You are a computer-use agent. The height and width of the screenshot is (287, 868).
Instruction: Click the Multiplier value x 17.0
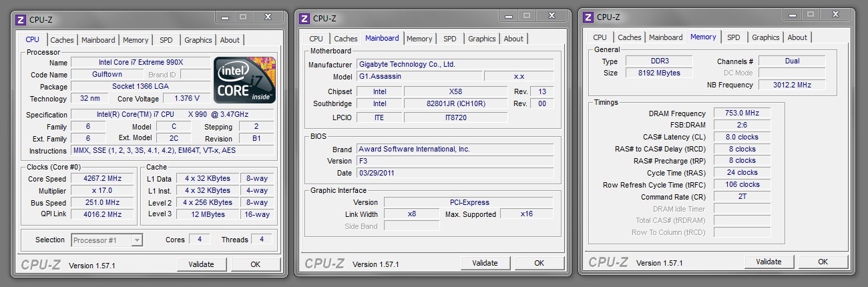pyautogui.click(x=103, y=191)
